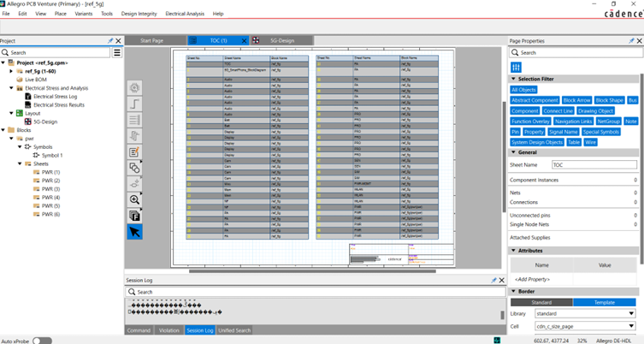Click the filter sliders icon in Page Properties

pyautogui.click(x=516, y=67)
